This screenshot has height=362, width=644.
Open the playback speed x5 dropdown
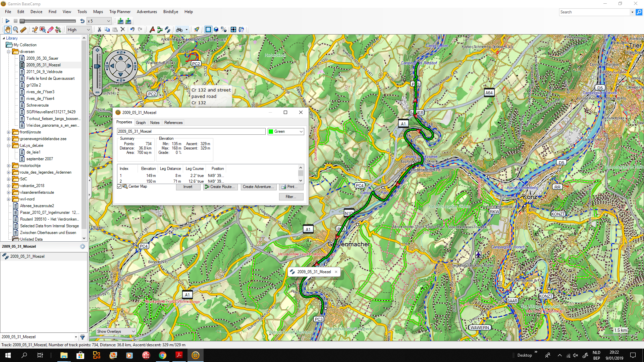click(99, 21)
